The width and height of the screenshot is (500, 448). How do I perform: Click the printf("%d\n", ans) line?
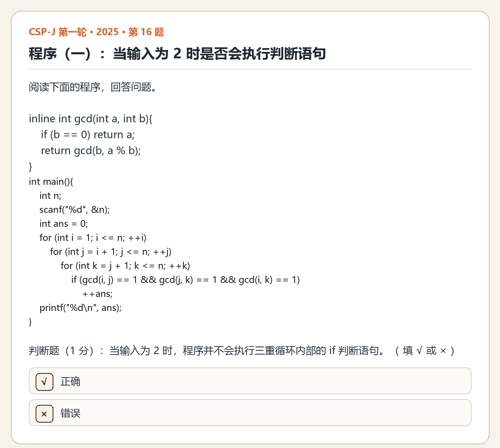click(81, 308)
